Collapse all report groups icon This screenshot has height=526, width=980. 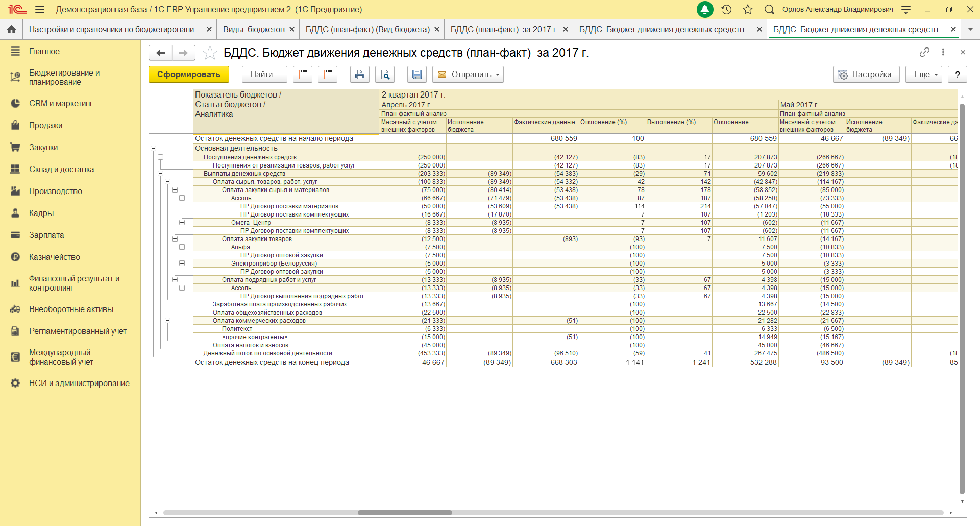(303, 74)
